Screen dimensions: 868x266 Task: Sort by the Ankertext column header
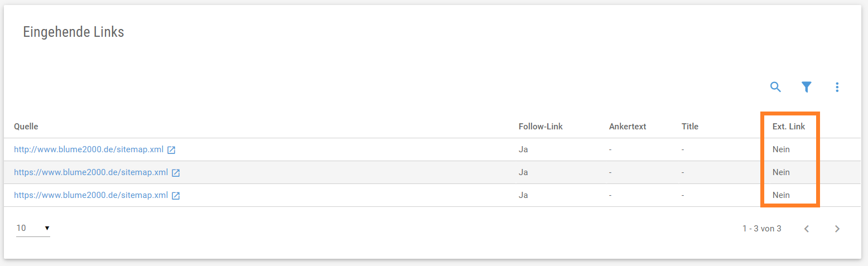click(628, 127)
